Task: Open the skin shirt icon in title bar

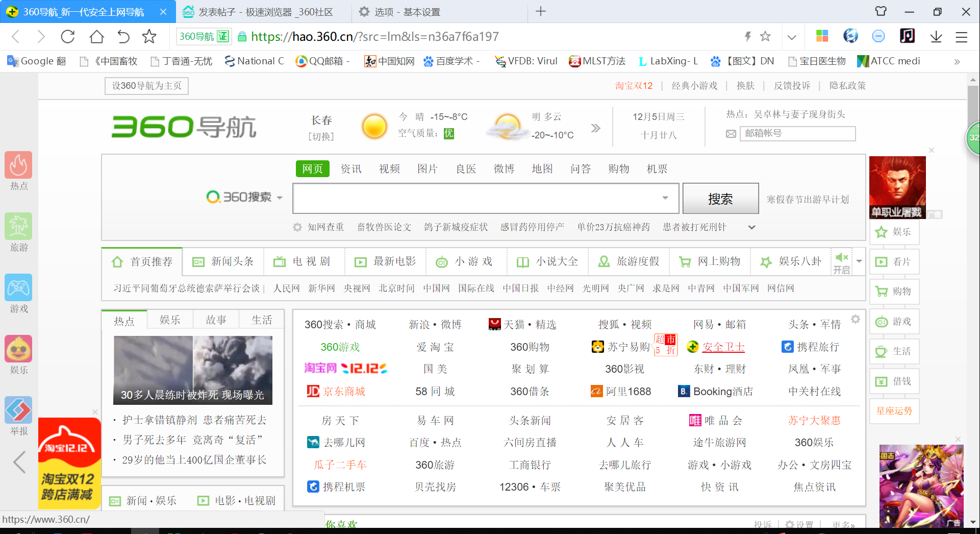Action: (x=881, y=11)
